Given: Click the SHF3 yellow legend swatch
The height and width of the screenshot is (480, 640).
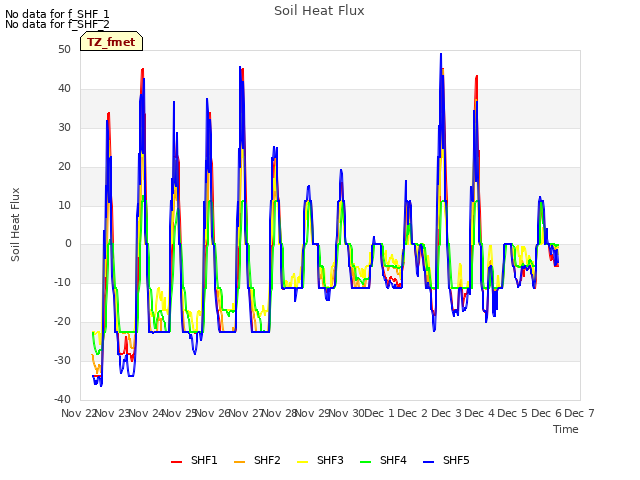Looking at the screenshot, I should coord(302,461).
